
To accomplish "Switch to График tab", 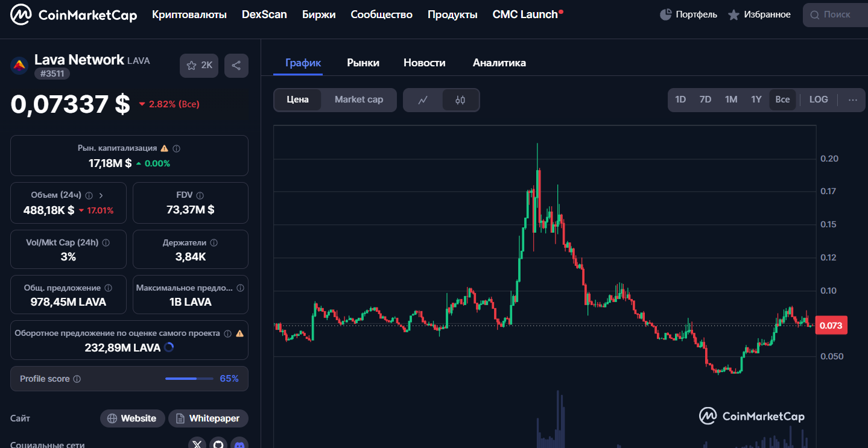I will (x=303, y=63).
